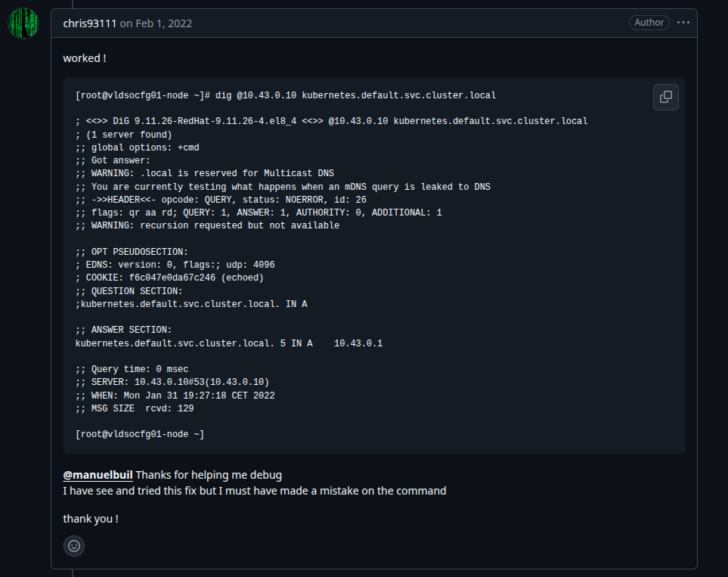Click the '.local is reserved' warning line

click(205, 173)
